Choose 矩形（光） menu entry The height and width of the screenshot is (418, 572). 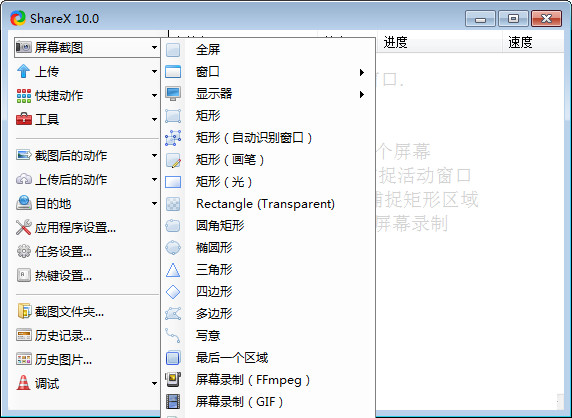pyautogui.click(x=268, y=182)
